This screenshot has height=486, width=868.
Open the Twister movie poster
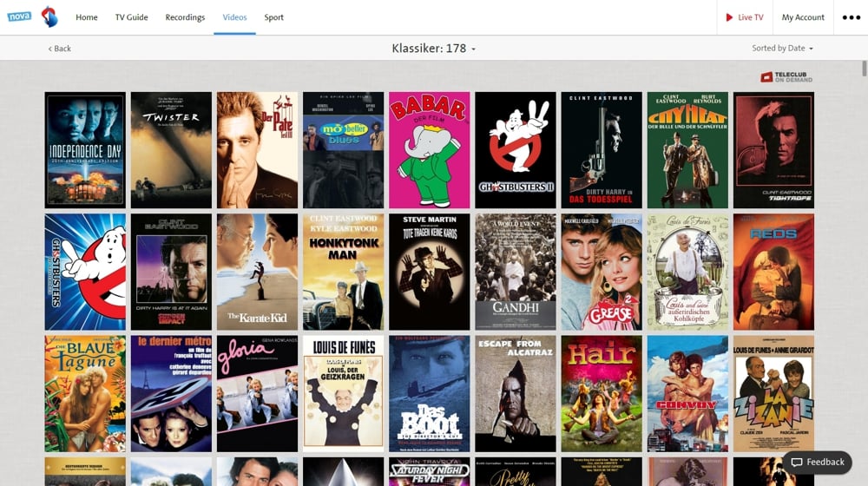(171, 150)
